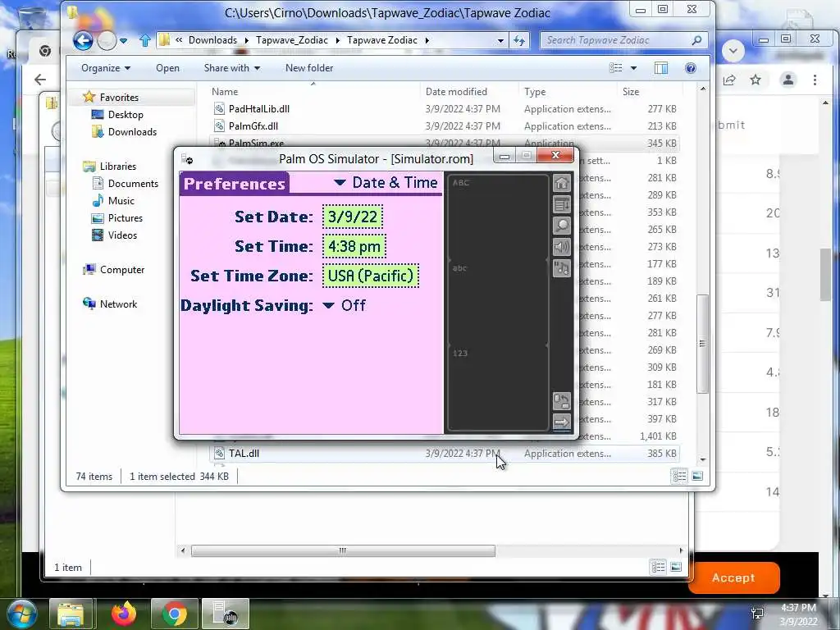The image size is (840, 630).
Task: Tap the screen rotate icon in simulator
Action: click(561, 400)
